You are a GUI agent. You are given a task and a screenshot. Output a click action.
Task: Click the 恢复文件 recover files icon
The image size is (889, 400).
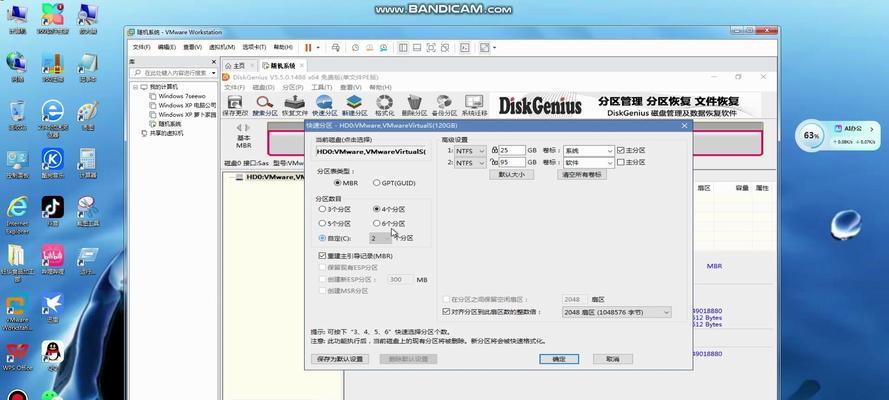click(294, 105)
